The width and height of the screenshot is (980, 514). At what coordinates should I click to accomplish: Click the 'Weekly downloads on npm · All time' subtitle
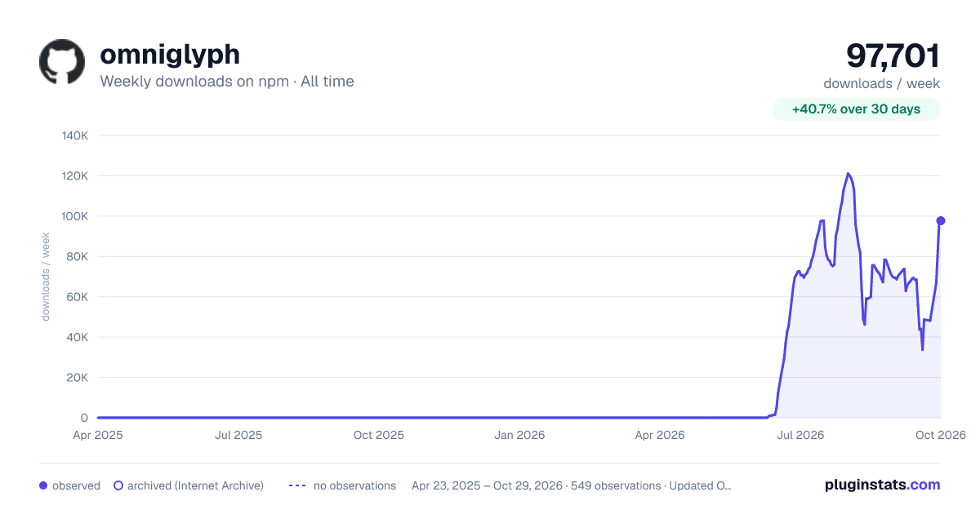(227, 82)
